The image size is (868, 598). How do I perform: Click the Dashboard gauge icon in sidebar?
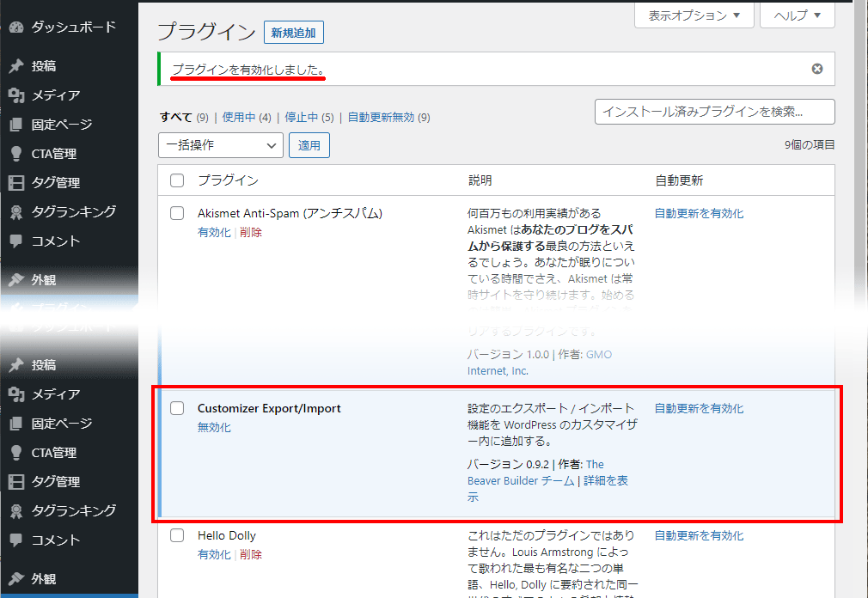tap(15, 27)
